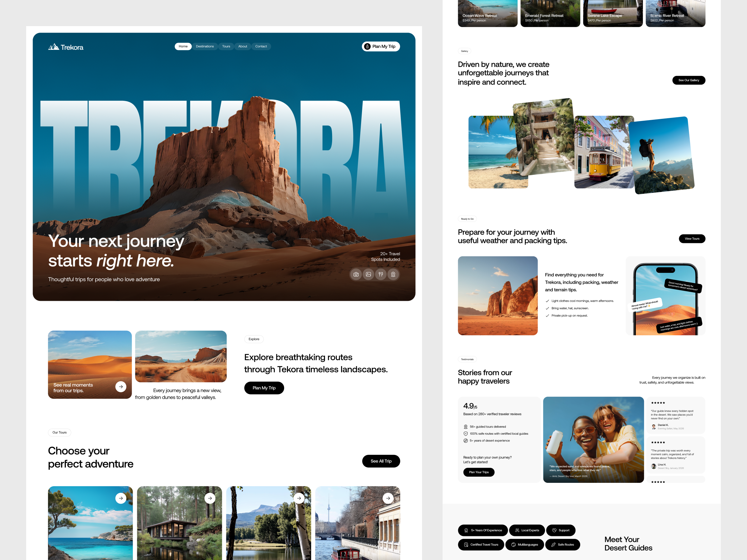747x560 pixels.
Task: Click the 5+ Years Of Experience badge
Action: tap(483, 531)
